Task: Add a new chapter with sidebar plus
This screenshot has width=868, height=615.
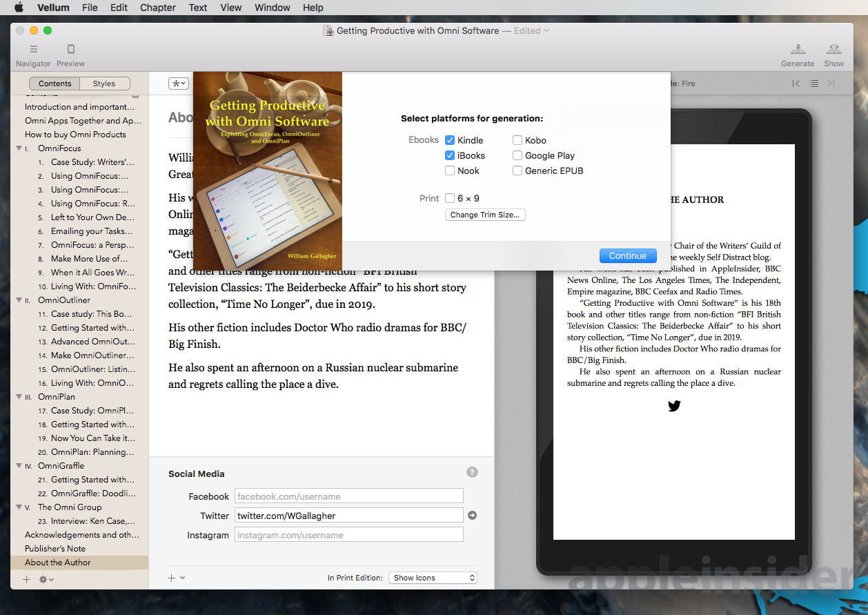Action: 27,579
